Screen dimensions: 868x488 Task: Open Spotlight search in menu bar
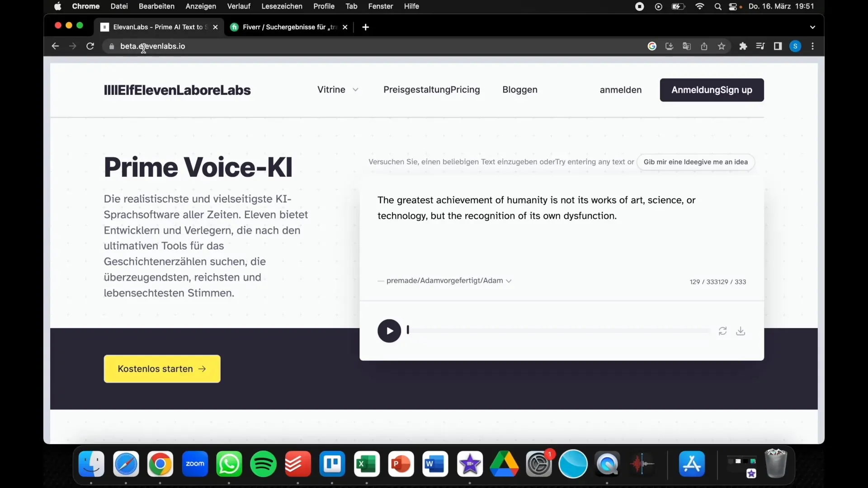click(718, 7)
